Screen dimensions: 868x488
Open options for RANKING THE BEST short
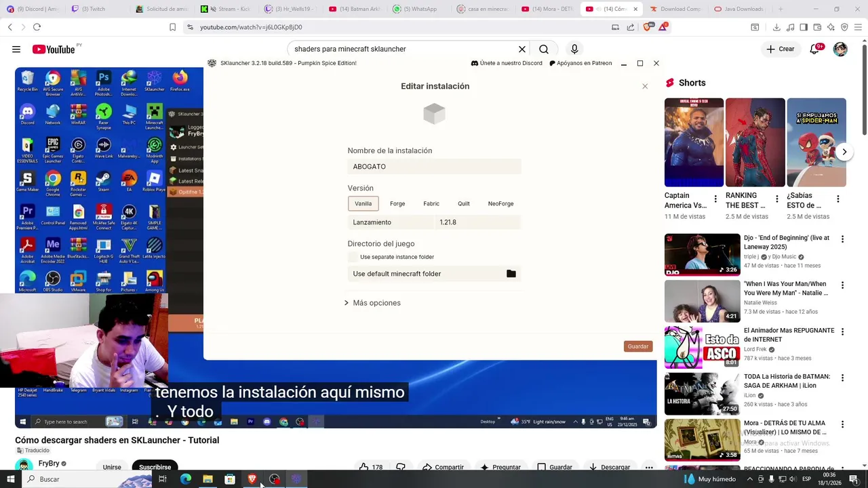(776, 199)
